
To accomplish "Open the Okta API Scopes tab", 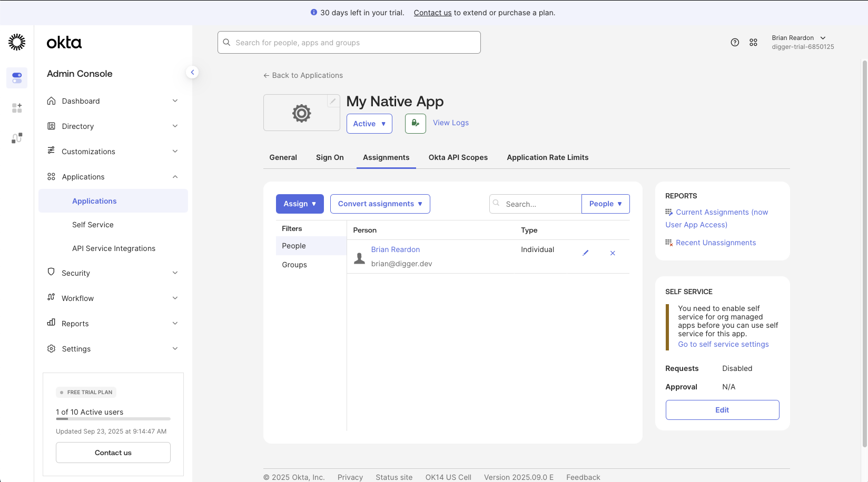I will (458, 157).
